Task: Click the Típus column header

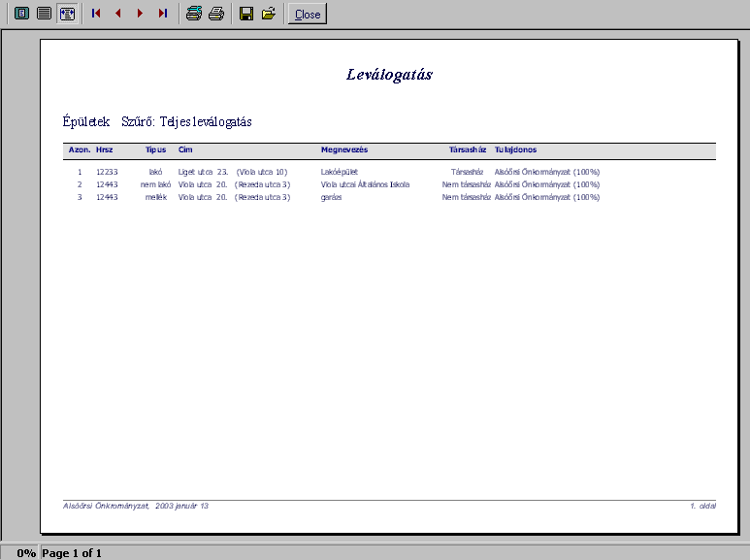Action: click(x=155, y=149)
